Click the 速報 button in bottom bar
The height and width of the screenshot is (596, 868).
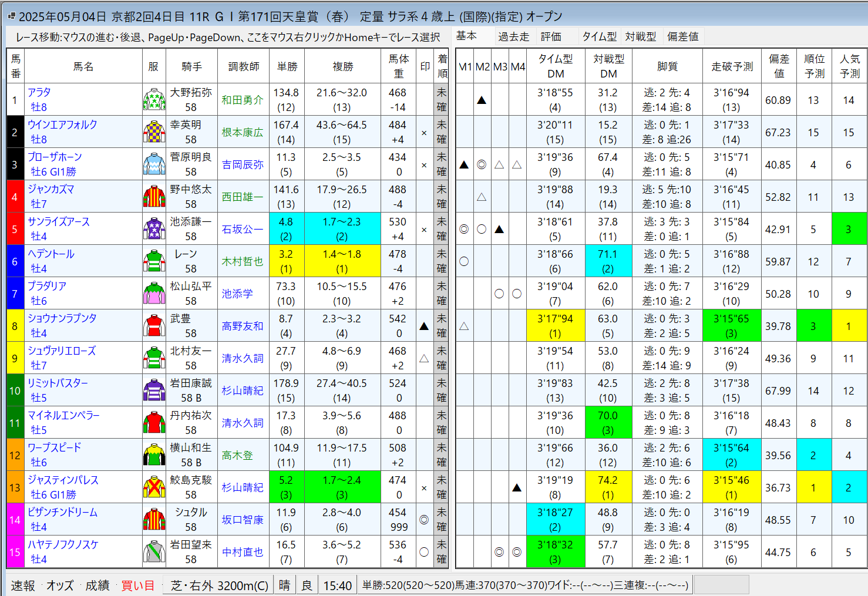[x=23, y=585]
